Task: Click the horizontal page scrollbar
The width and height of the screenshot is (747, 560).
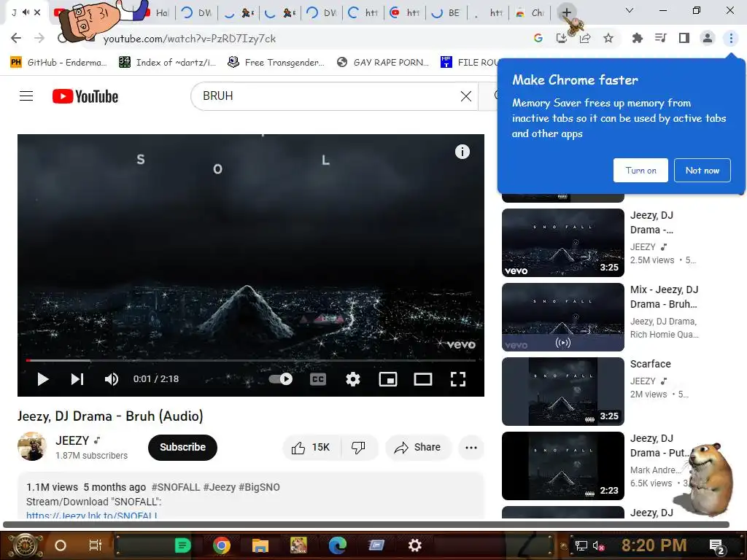Action: point(366,525)
